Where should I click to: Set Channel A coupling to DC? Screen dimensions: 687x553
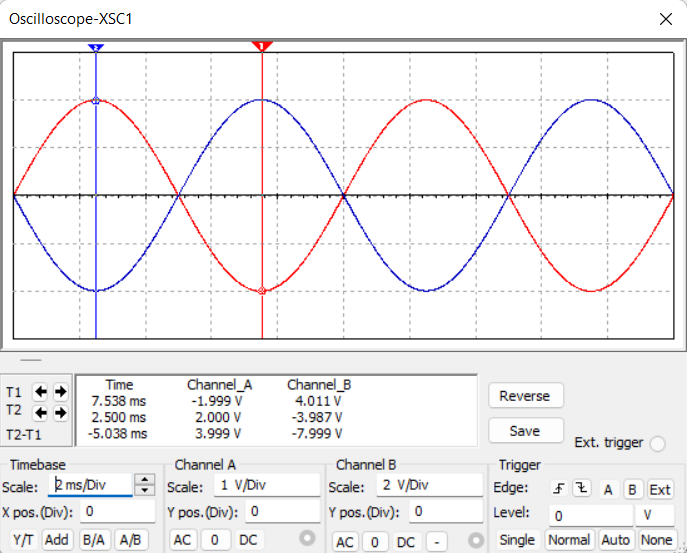click(x=248, y=540)
